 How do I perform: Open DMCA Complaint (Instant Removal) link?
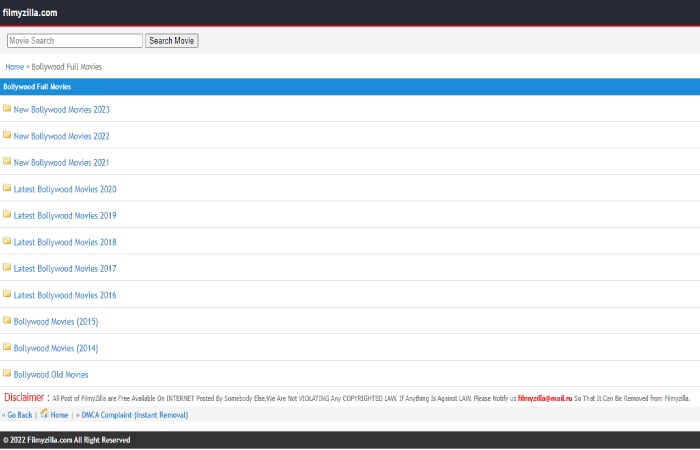[x=135, y=415]
